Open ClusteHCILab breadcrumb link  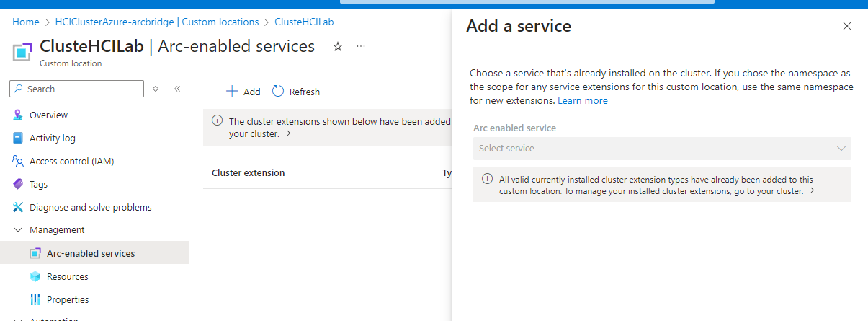click(304, 22)
